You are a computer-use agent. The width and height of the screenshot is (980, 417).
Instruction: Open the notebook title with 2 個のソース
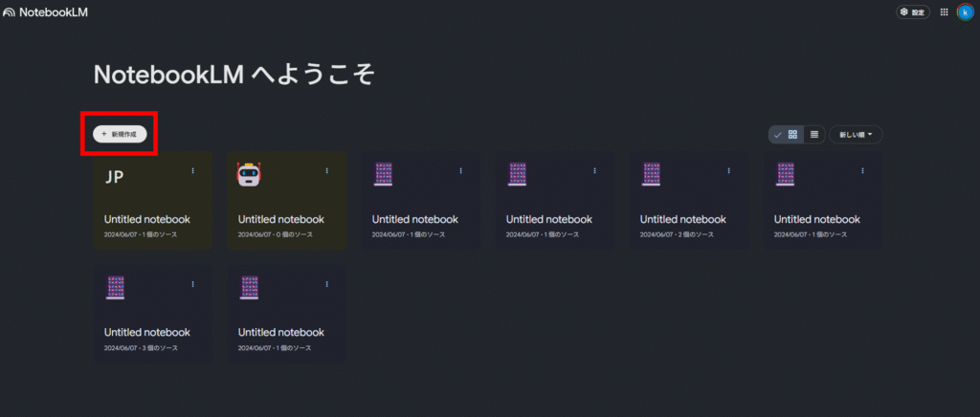tap(683, 220)
